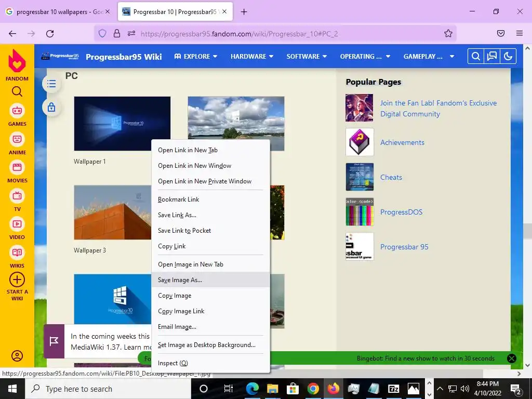
Task: Click the Fandom heart flame logo
Action: [x=17, y=61]
